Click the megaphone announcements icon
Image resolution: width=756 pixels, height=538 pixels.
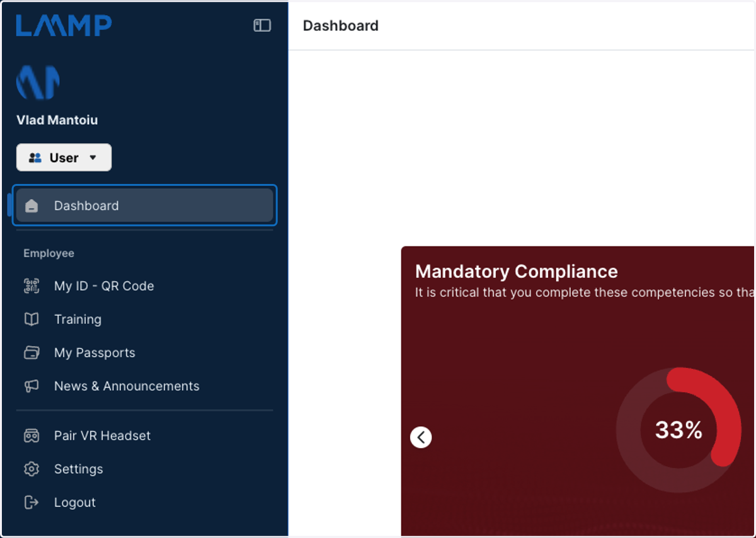(31, 386)
